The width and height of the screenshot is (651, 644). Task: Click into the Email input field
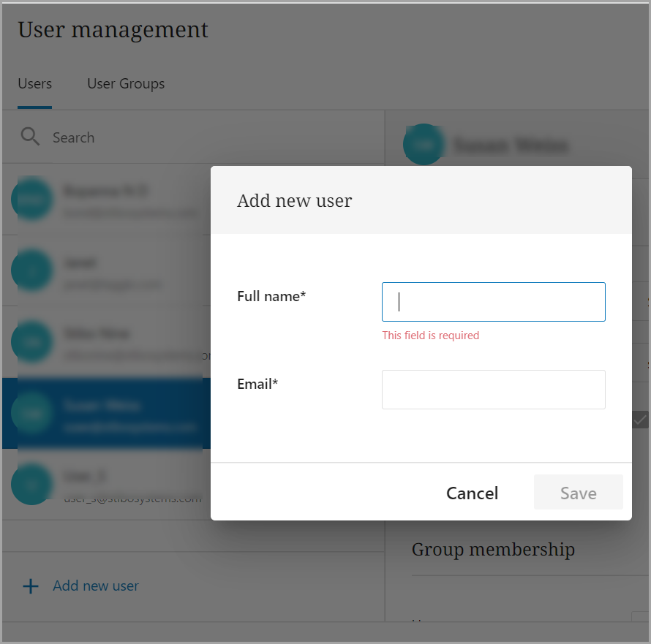[494, 390]
